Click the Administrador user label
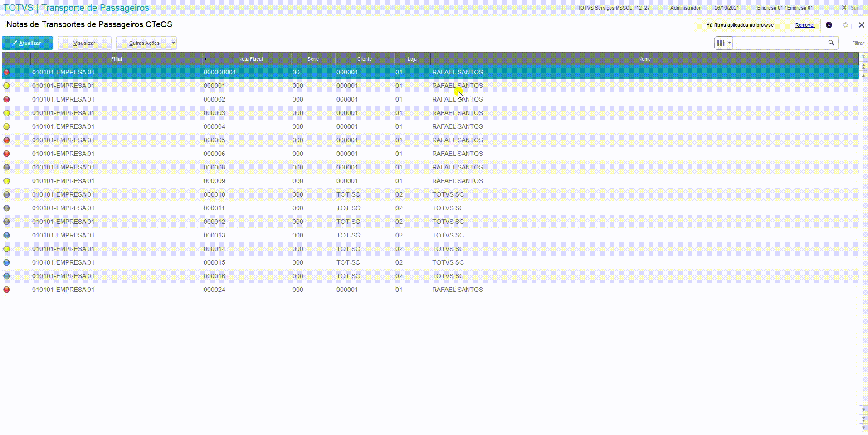This screenshot has height=435, width=868. coord(685,8)
